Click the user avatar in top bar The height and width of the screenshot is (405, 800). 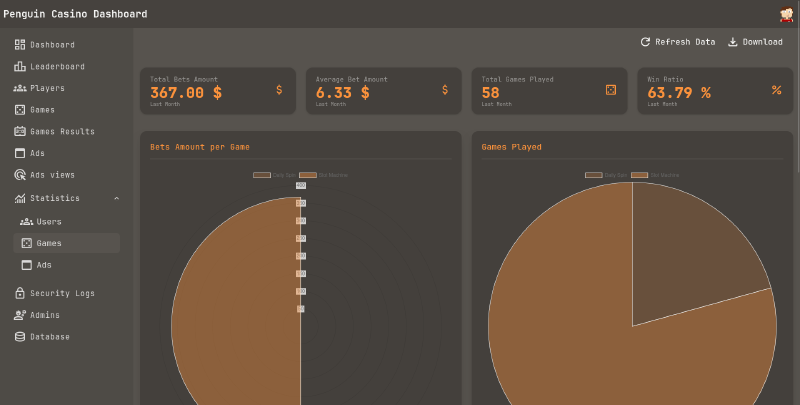click(x=786, y=14)
